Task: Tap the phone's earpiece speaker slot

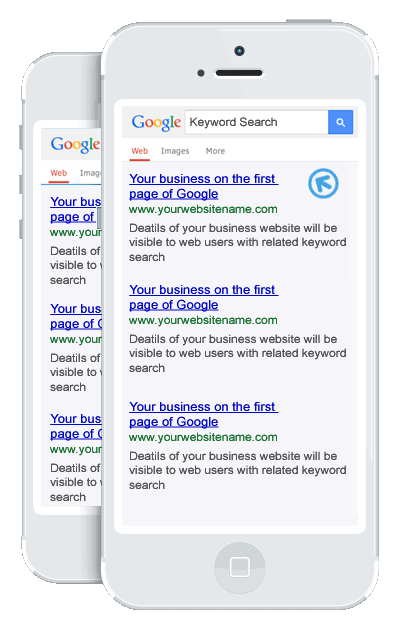Action: [x=239, y=73]
